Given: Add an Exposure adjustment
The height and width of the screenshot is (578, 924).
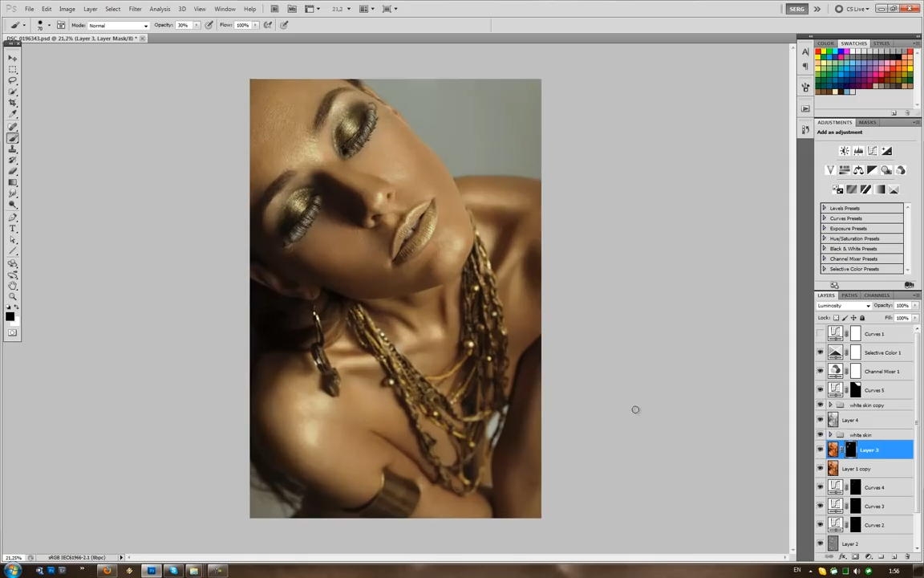Looking at the screenshot, I should (887, 151).
